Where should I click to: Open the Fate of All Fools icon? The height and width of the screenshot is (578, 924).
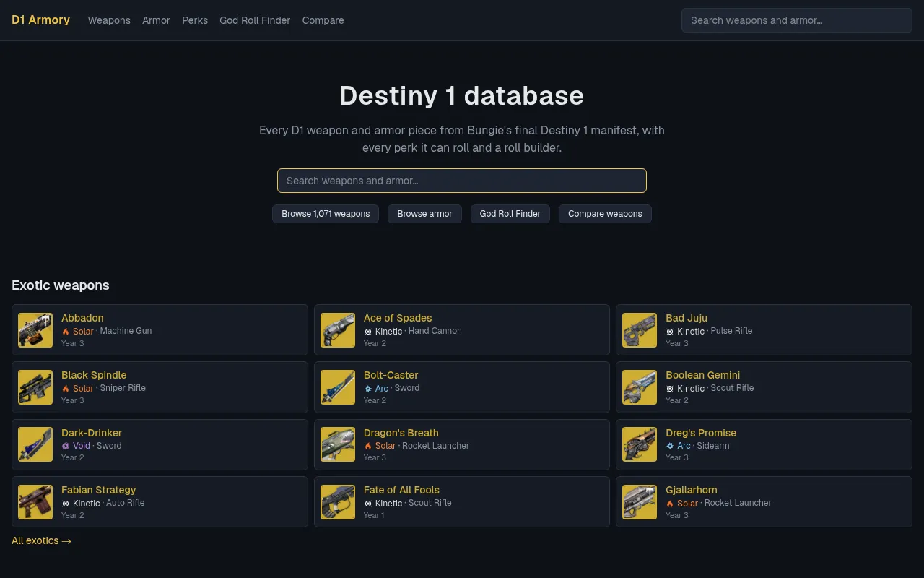click(338, 502)
